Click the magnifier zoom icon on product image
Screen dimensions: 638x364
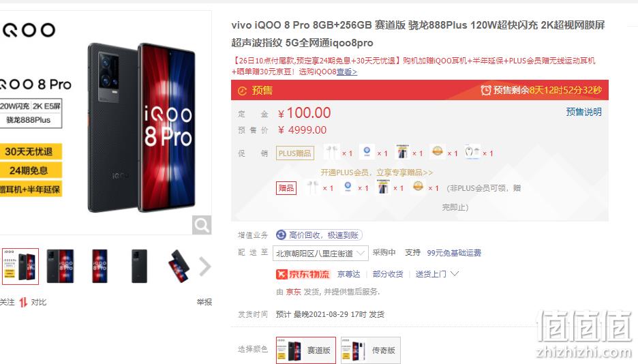[201, 225]
